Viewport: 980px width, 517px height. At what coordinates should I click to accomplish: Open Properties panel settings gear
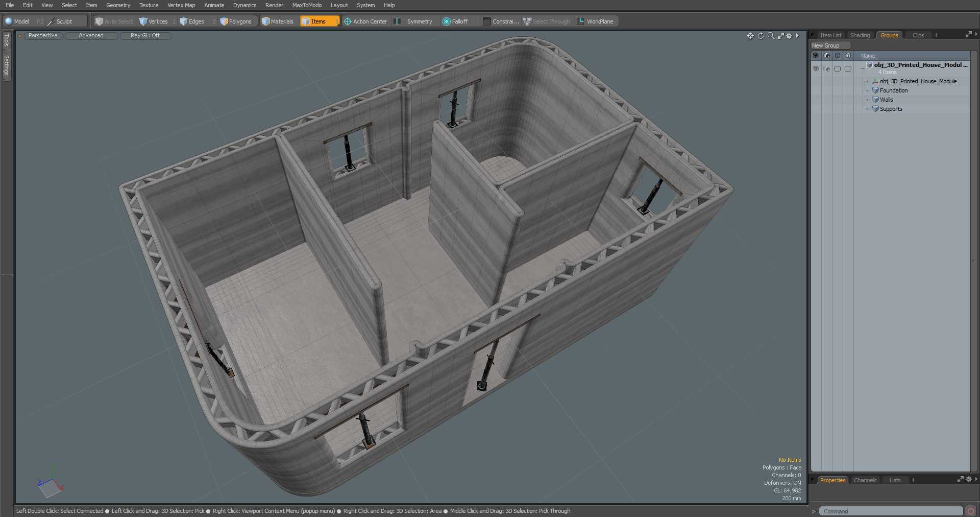pyautogui.click(x=969, y=479)
